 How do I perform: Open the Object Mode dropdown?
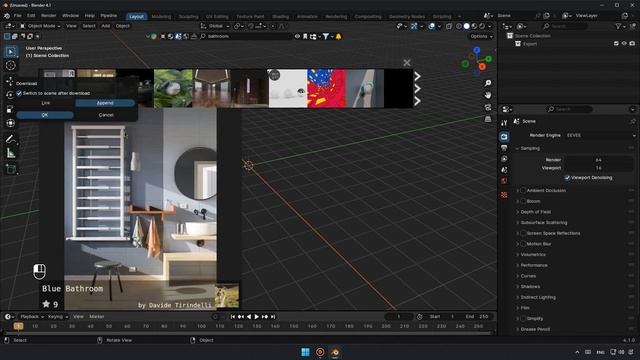[x=40, y=26]
